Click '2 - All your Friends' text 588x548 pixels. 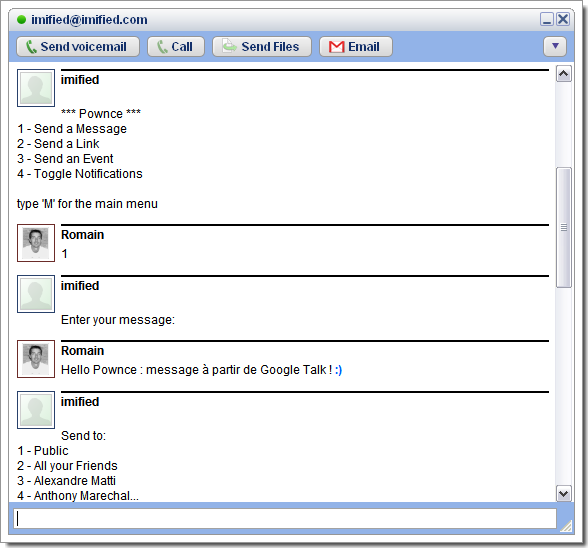(68, 465)
